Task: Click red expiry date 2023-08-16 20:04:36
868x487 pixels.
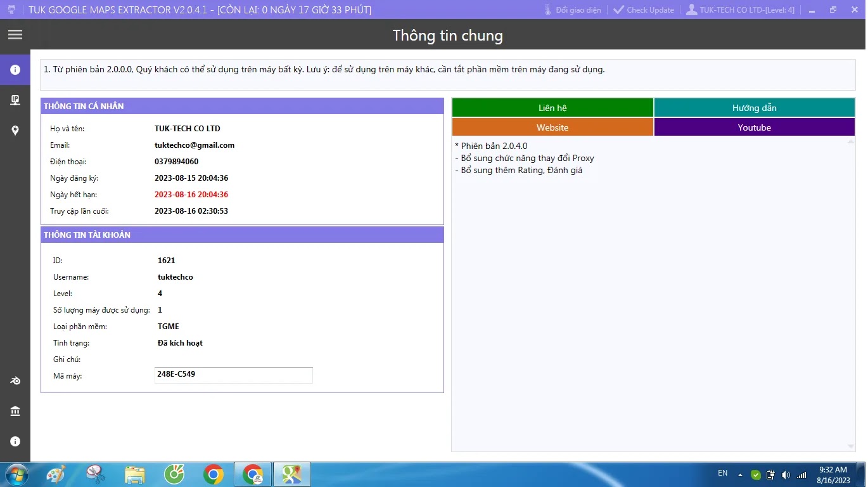Action: (x=191, y=195)
